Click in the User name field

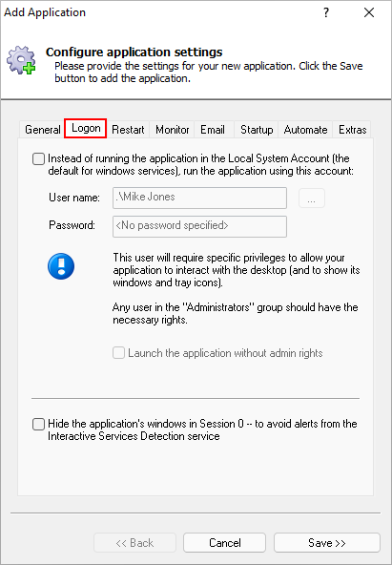[x=199, y=198]
